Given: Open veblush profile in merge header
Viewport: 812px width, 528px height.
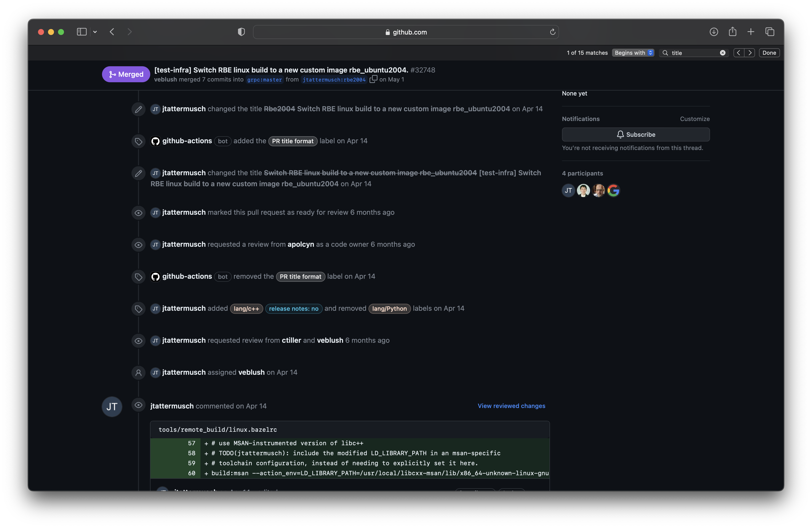Looking at the screenshot, I should [x=165, y=79].
